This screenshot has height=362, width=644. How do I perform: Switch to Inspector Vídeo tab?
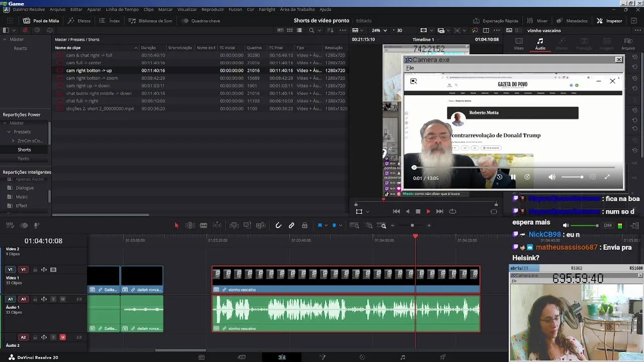click(x=519, y=44)
